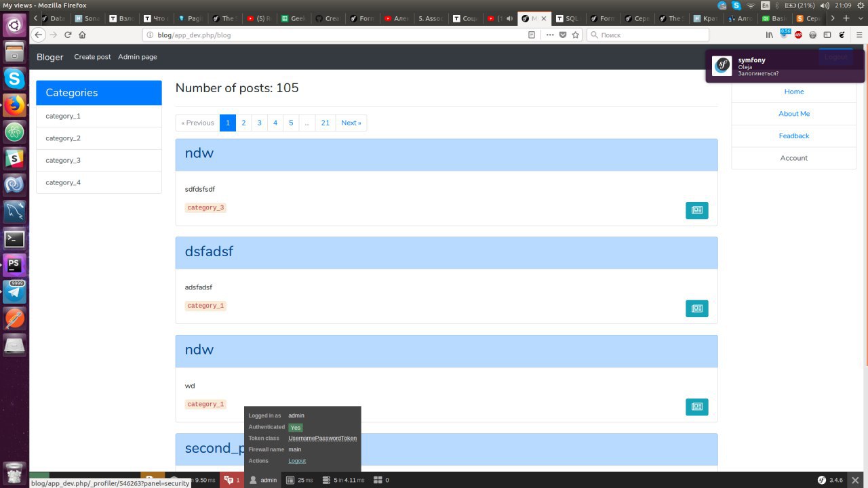This screenshot has height=488, width=868.
Task: Click the symfony Oleja notification popup
Action: (x=785, y=66)
